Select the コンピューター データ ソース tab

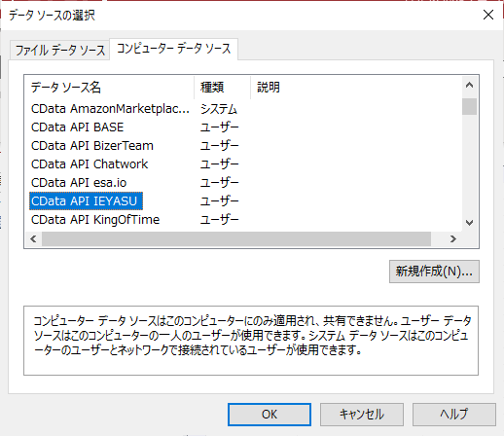pos(173,49)
